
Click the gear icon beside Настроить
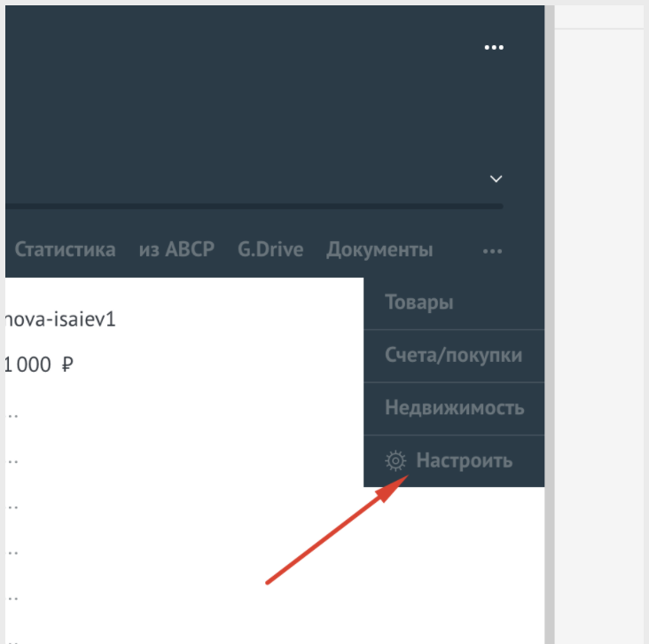pyautogui.click(x=395, y=461)
